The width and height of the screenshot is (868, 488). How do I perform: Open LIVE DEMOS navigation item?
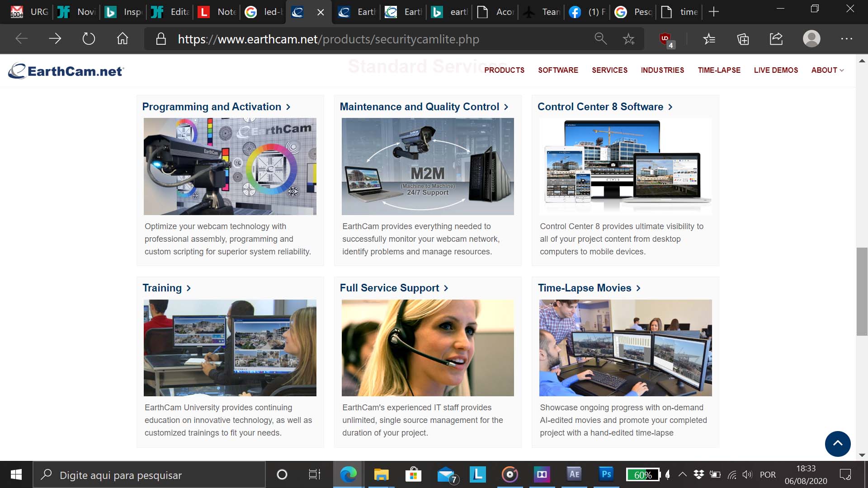[776, 70]
